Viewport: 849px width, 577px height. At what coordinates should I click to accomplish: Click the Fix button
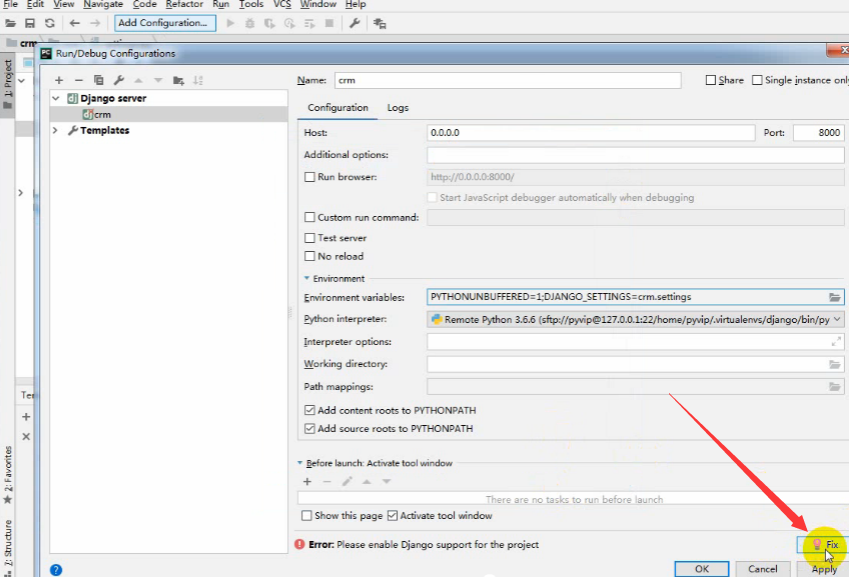click(823, 545)
